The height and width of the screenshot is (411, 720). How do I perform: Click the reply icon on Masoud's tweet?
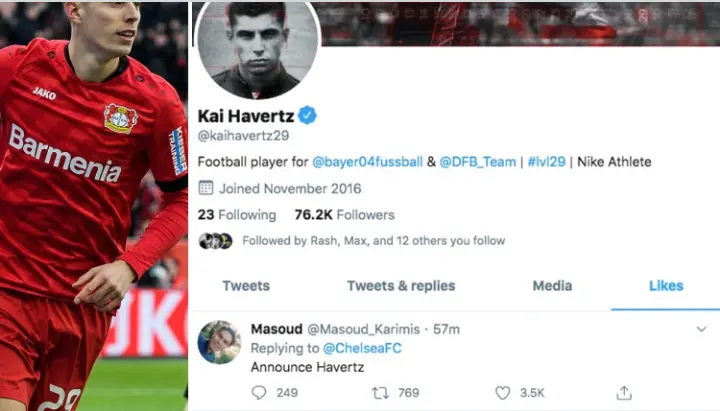pyautogui.click(x=259, y=393)
